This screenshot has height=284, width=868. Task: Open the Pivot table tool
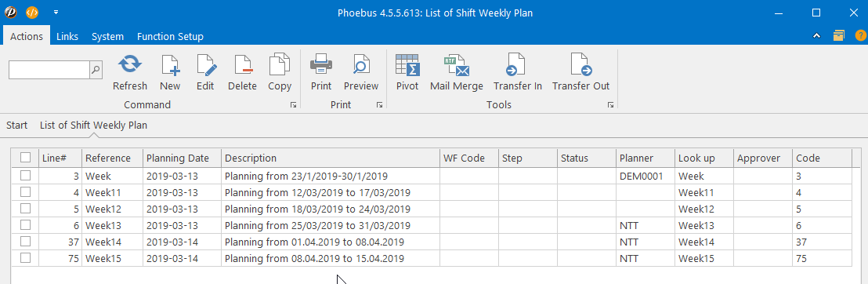coord(407,65)
